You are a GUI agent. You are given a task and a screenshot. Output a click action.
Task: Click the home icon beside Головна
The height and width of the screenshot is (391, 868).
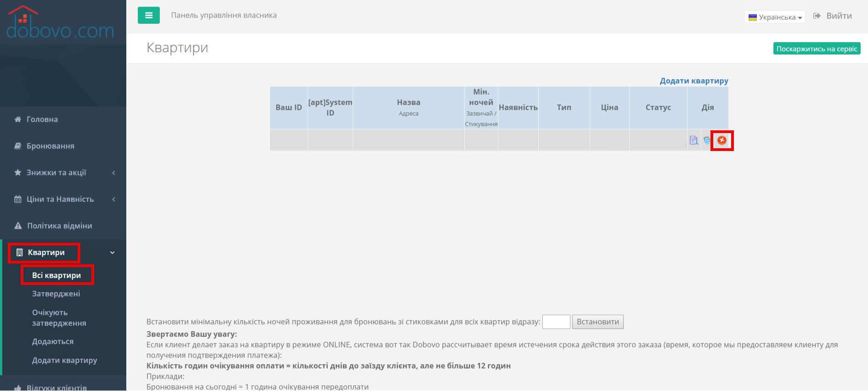tap(18, 119)
